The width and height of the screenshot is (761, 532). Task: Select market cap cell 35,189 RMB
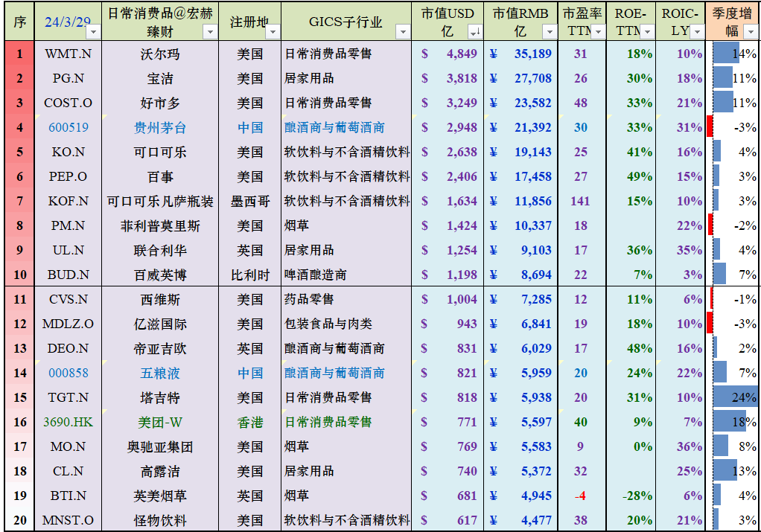point(520,54)
